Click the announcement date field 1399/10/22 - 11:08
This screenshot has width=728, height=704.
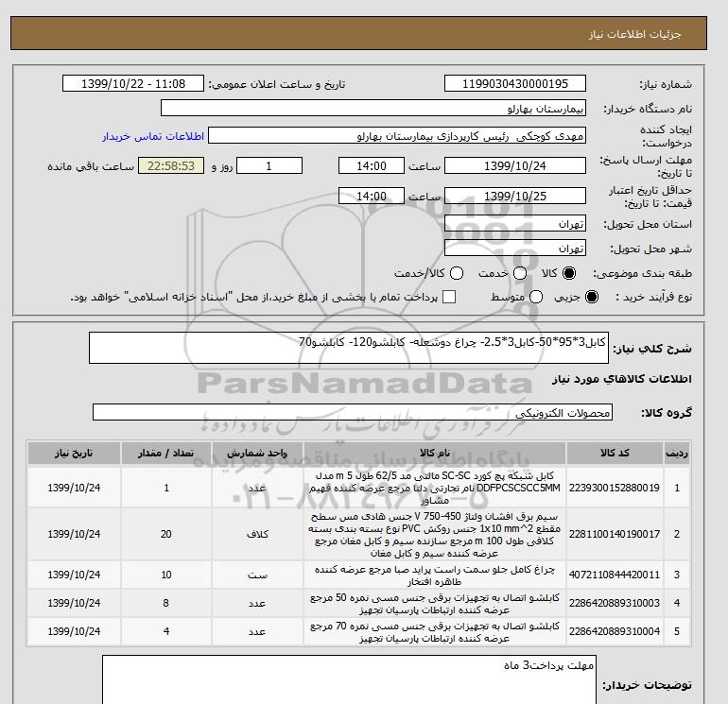point(133,83)
